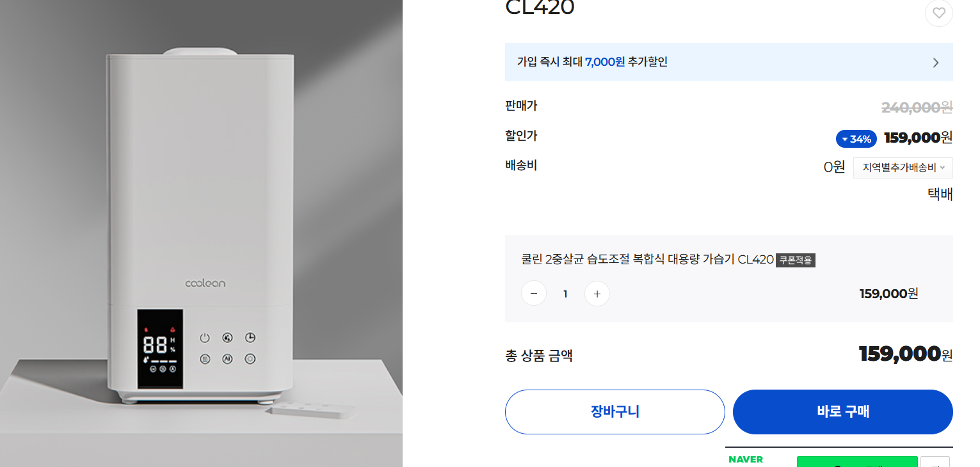Viewport: 980px width, 467px height.
Task: Expand the 7,000원 membership discount banner
Action: [729, 62]
